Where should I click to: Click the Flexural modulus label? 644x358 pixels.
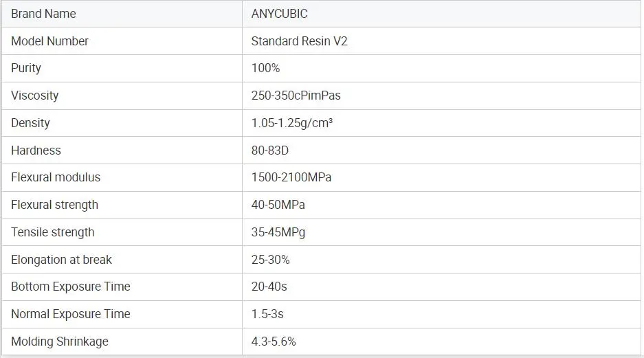point(56,177)
